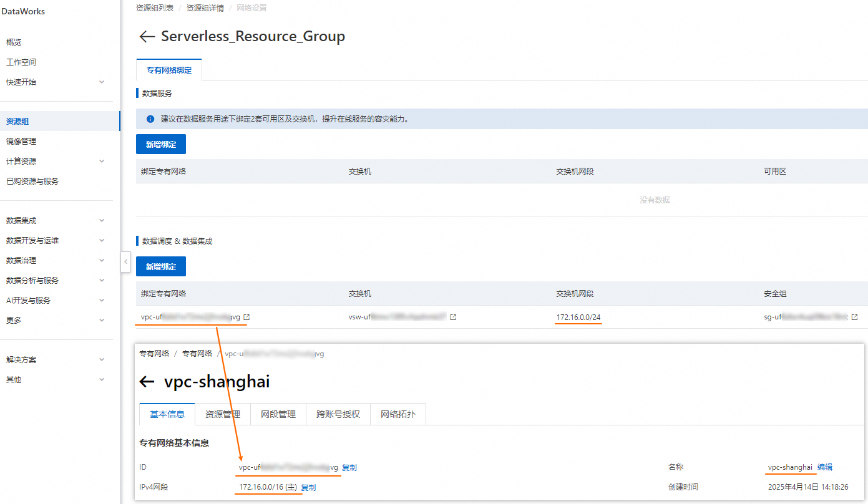This screenshot has width=868, height=504.
Task: Click the 可用区 column header
Action: pos(775,171)
